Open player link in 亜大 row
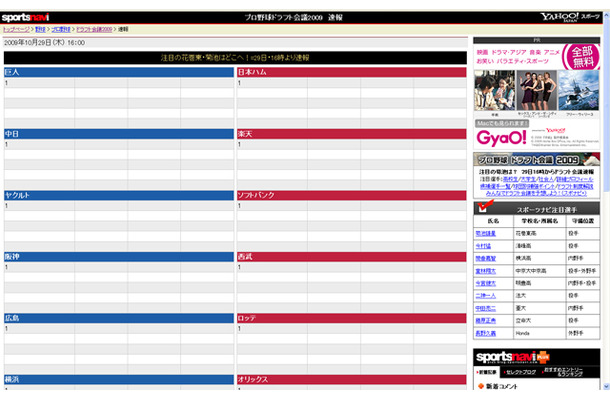 click(x=486, y=308)
